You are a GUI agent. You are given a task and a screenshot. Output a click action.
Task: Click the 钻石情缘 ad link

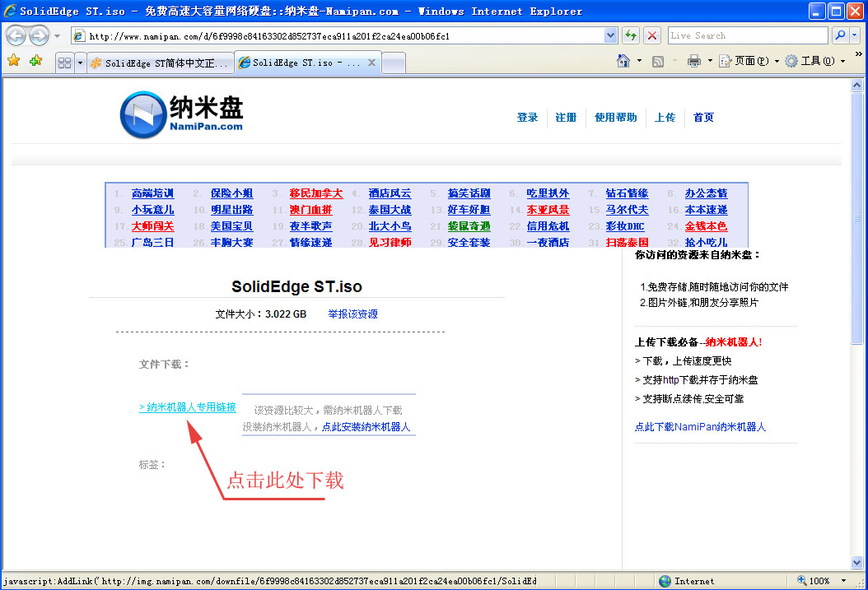[627, 193]
